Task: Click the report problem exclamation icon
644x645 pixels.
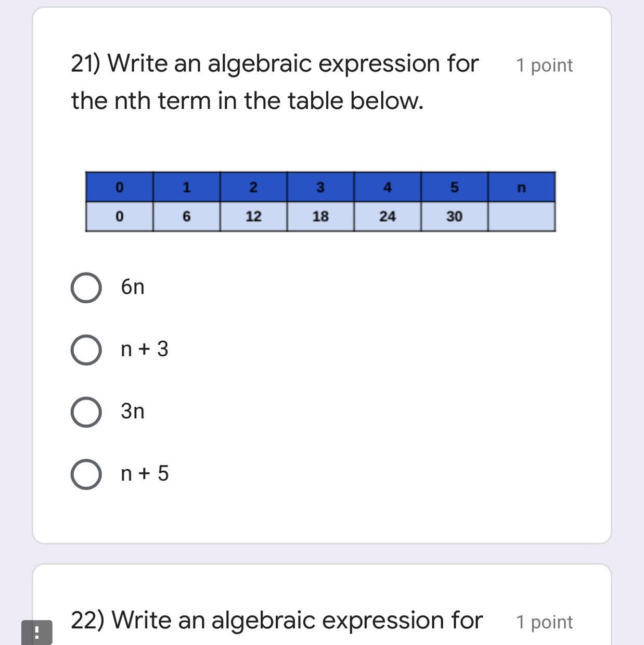Action: 36,633
